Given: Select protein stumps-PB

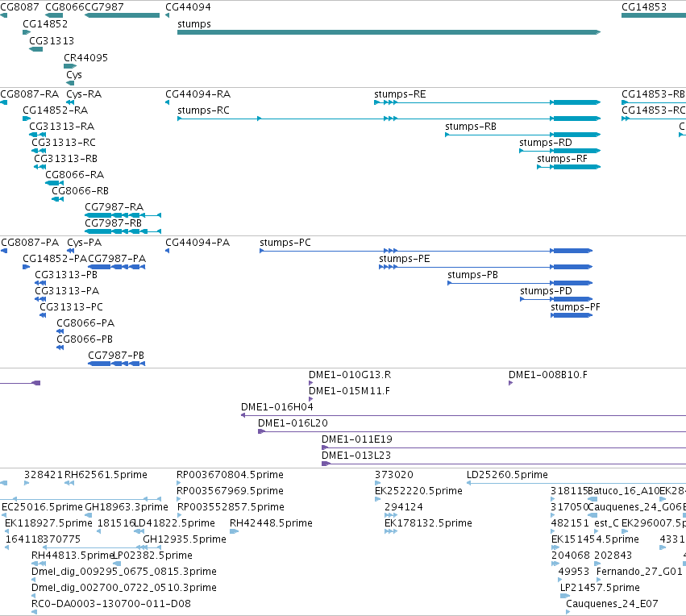Looking at the screenshot, I should [x=520, y=283].
